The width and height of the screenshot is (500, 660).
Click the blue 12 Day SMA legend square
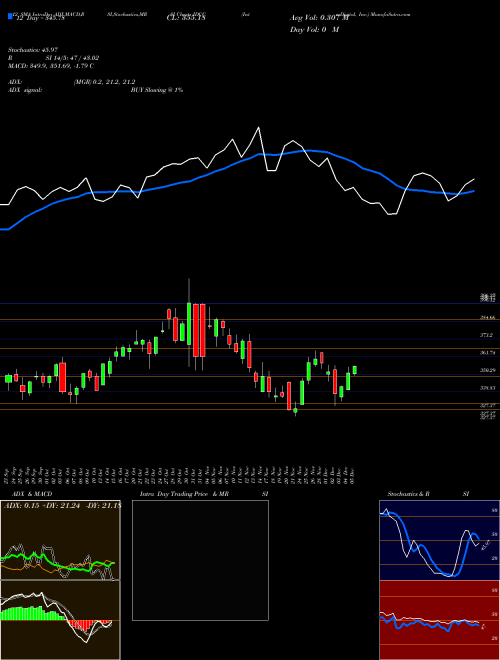pos(10,16)
